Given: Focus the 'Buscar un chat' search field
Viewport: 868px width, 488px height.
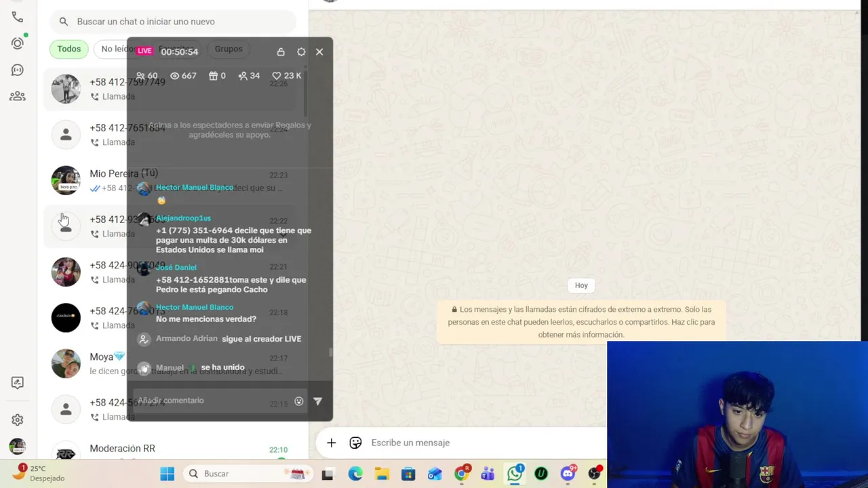Looking at the screenshot, I should tap(173, 22).
